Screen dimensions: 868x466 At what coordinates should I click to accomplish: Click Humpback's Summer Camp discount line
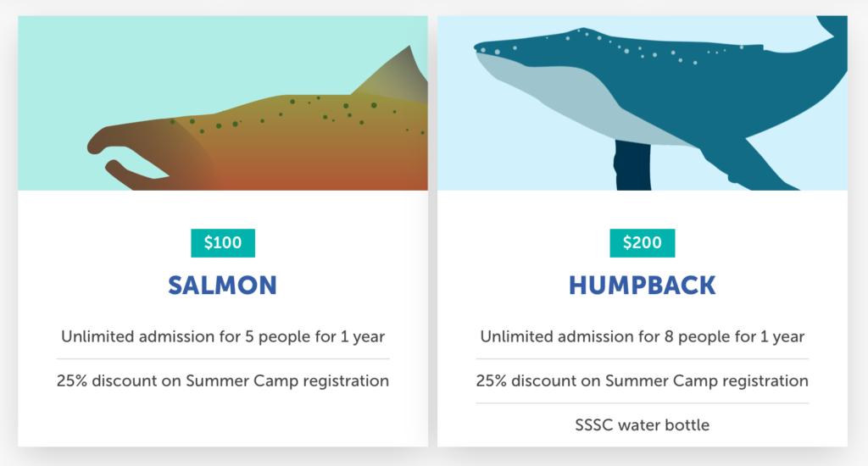coord(643,380)
